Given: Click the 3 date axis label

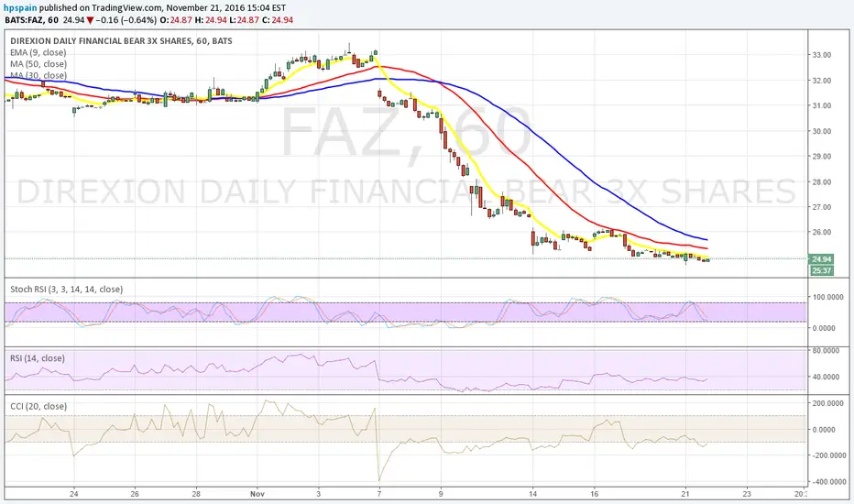Looking at the screenshot, I should pos(319,494).
